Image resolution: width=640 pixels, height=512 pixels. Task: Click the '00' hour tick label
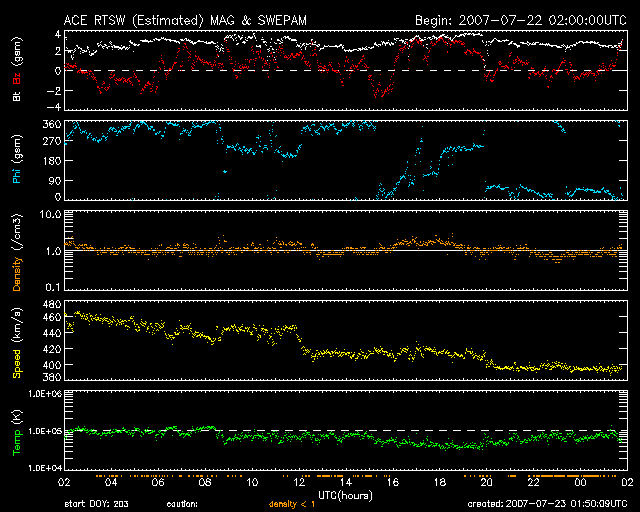click(580, 482)
